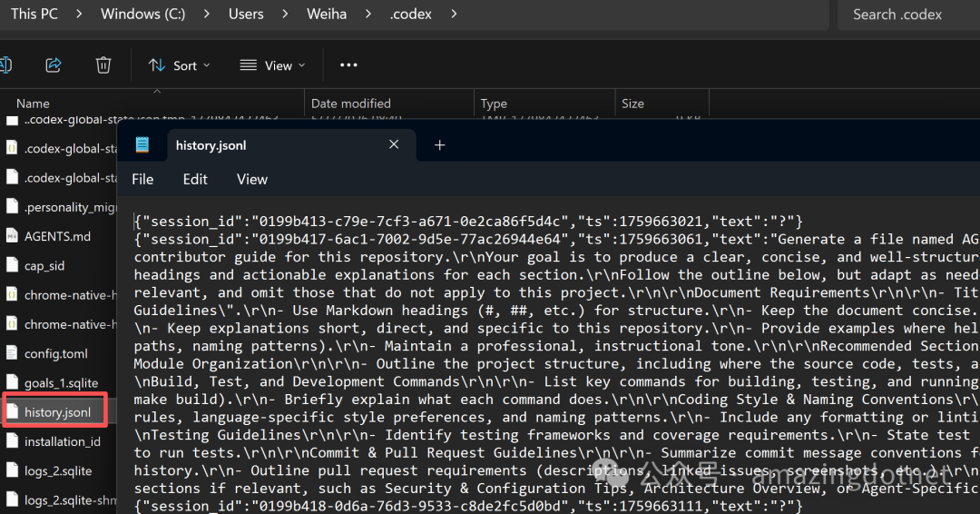Open the View menu in Notepad

pos(252,180)
